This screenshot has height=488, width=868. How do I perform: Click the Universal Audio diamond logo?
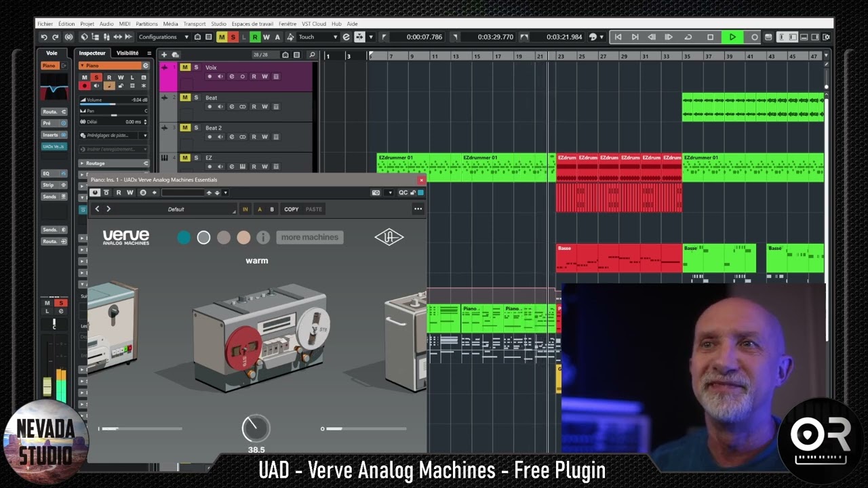pyautogui.click(x=389, y=237)
